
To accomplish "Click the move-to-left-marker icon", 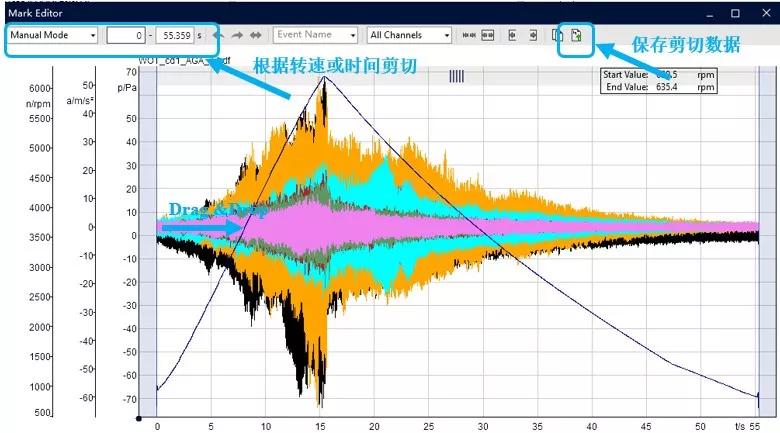I will [513, 35].
